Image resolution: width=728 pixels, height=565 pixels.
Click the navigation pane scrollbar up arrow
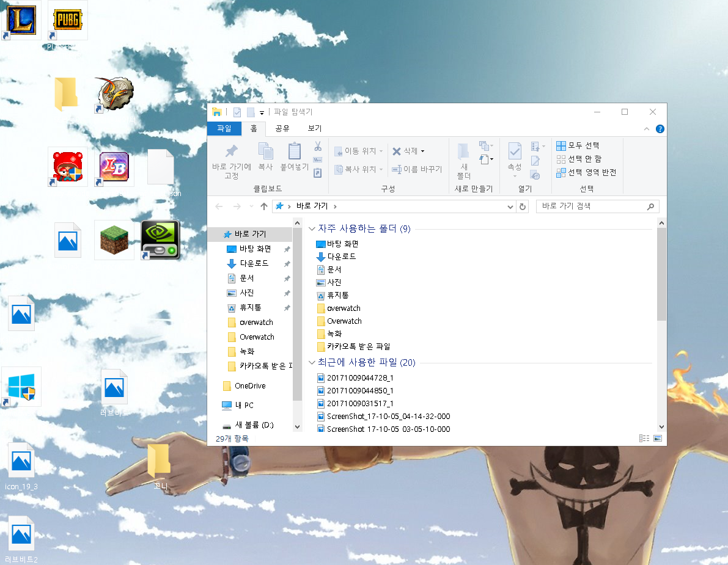coord(297,224)
